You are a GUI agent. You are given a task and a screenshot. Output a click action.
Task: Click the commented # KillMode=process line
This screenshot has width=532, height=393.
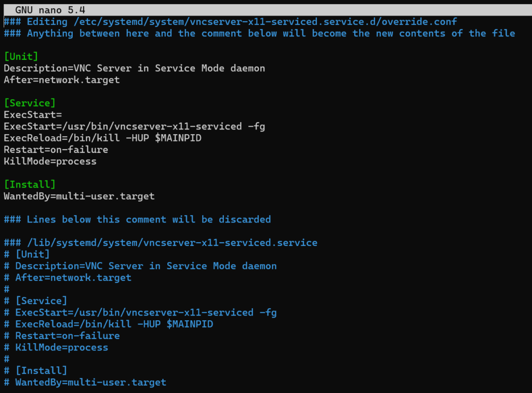point(56,347)
